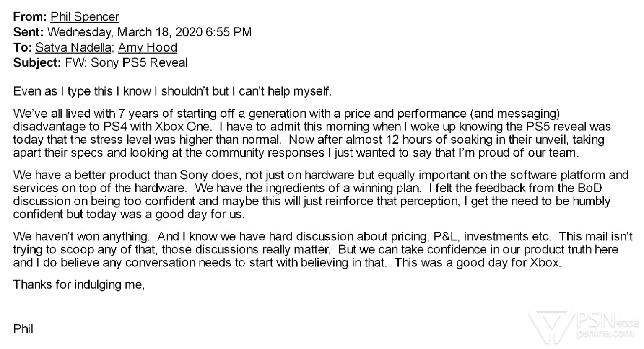Image resolution: width=644 pixels, height=349 pixels.
Task: Click subject text FW: Sony PS5 Reveal
Action: (127, 63)
